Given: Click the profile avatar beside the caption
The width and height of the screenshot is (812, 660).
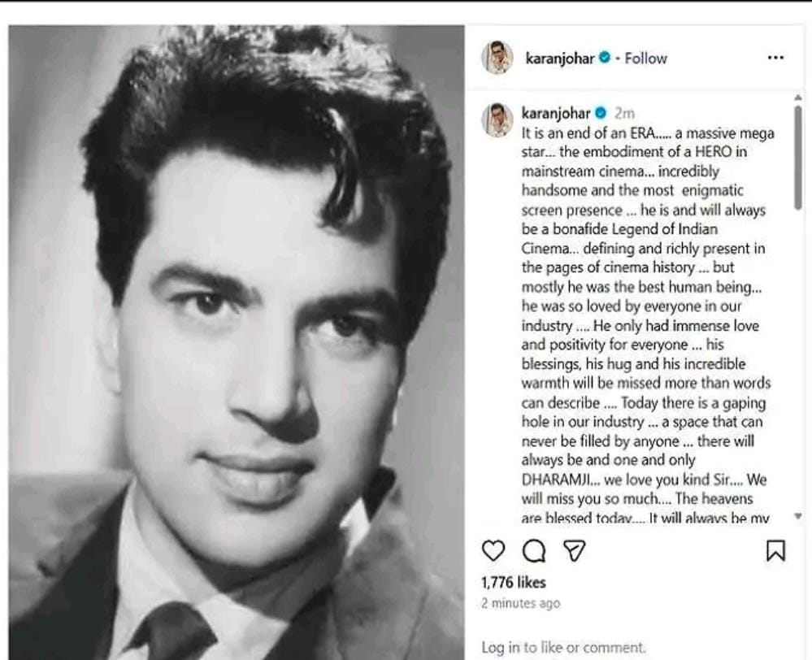Looking at the screenshot, I should (497, 119).
